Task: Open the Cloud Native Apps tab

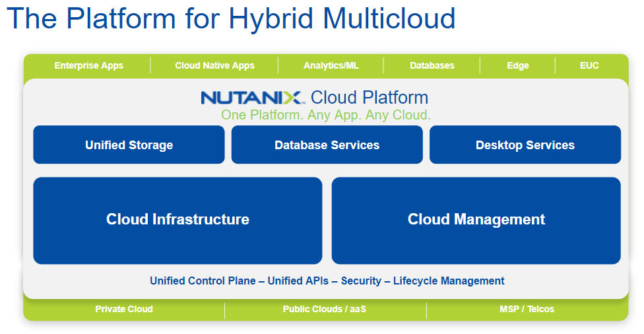Action: click(x=214, y=65)
